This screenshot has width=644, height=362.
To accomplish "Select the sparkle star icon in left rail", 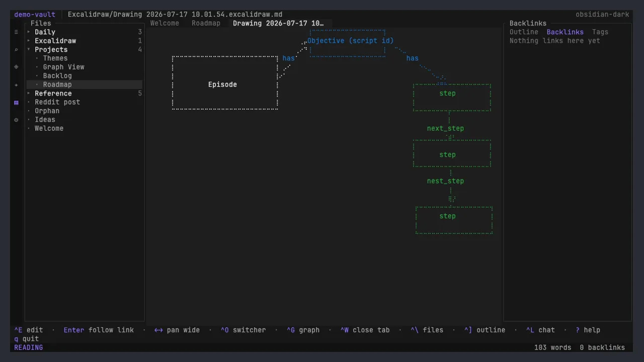I will coord(16,85).
